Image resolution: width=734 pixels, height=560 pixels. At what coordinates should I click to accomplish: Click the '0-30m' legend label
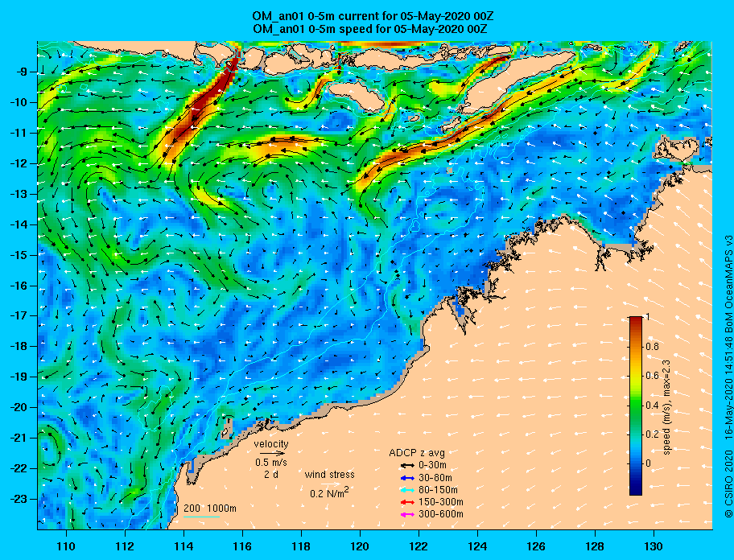(x=432, y=466)
